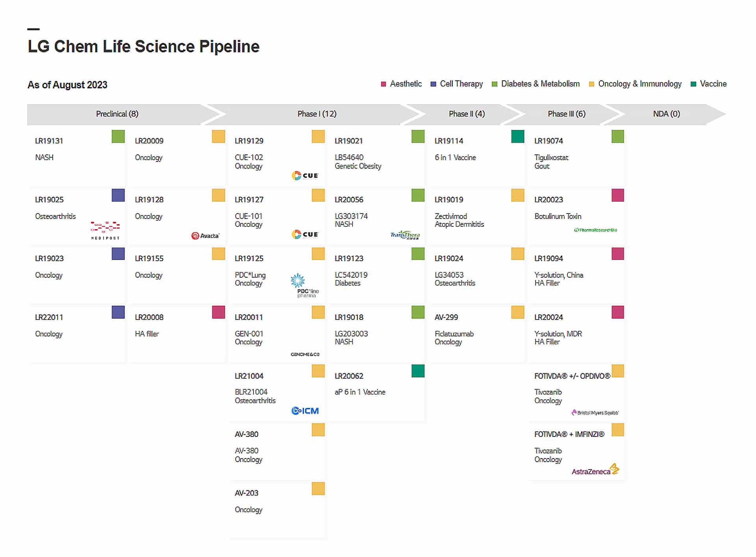Click the GENOME&CO logo on LR20011 card
The height and width of the screenshot is (557, 756).
point(305,354)
